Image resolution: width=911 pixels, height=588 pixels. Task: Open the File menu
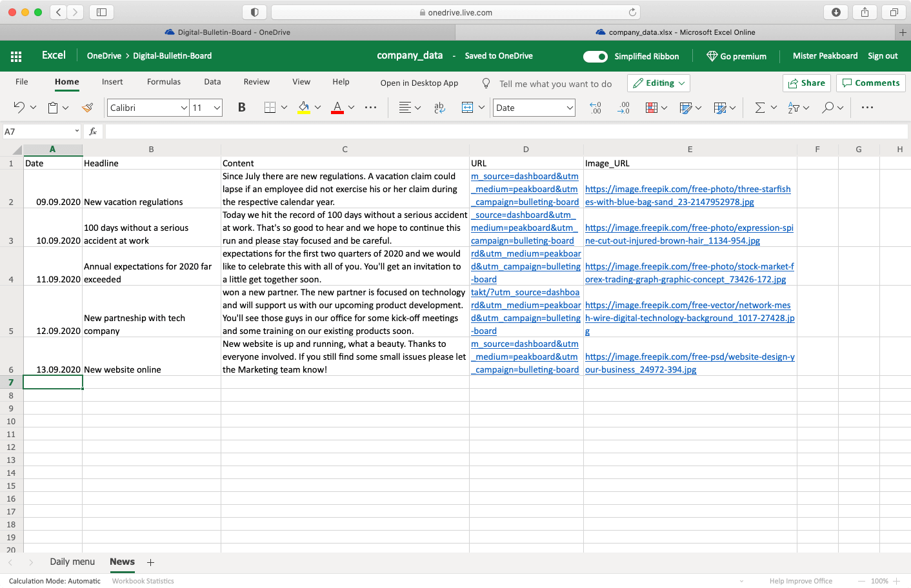pos(22,82)
